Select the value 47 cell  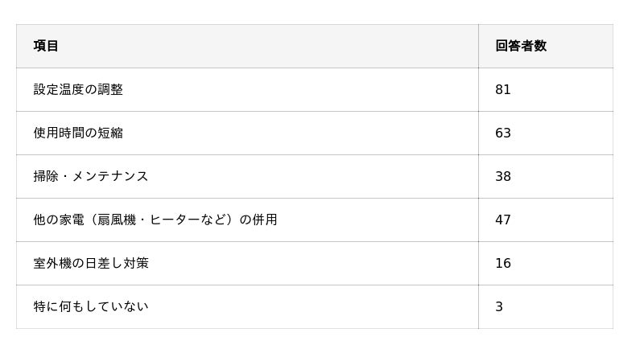[x=503, y=220]
